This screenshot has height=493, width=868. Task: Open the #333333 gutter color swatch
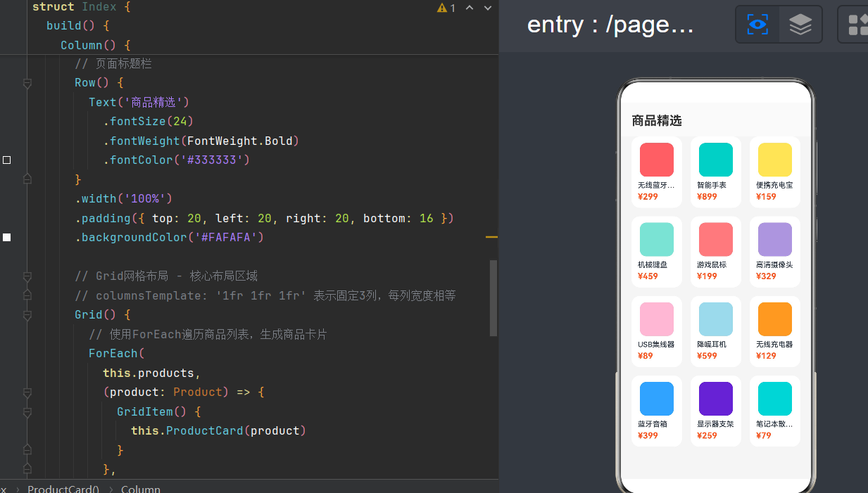(x=7, y=160)
